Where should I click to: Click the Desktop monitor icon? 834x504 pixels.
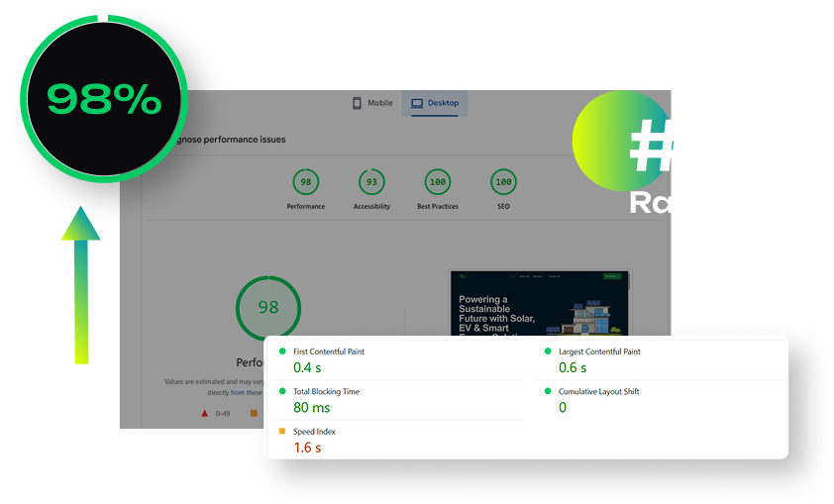click(x=417, y=103)
